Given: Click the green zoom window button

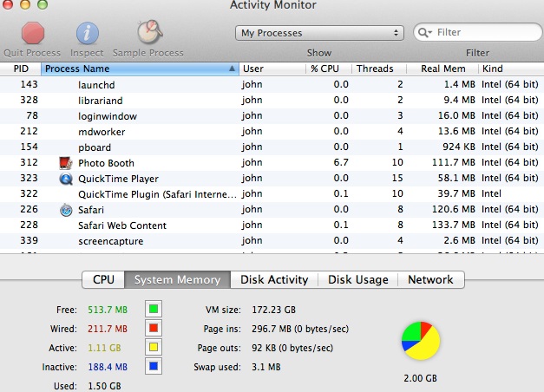Looking at the screenshot, I should click(x=43, y=4).
